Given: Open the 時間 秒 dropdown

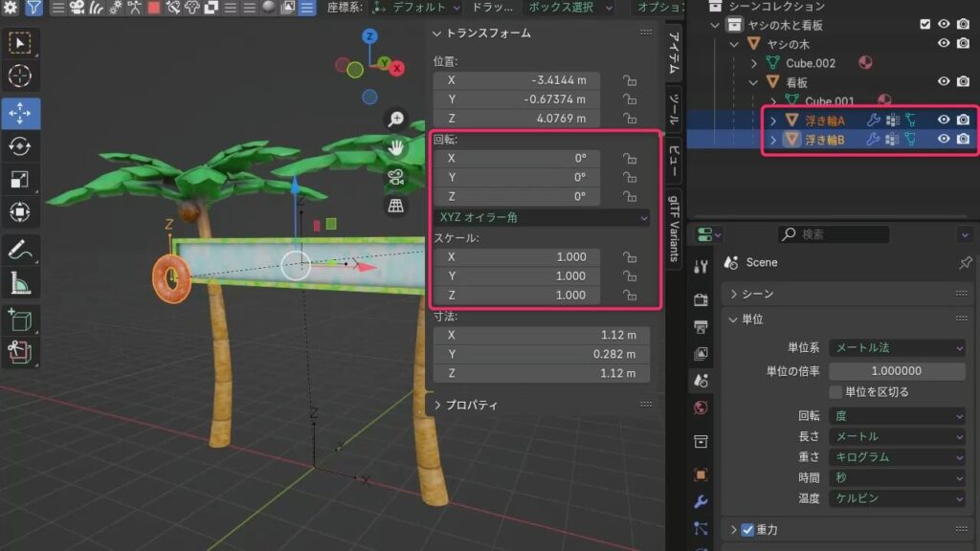Looking at the screenshot, I should point(898,478).
